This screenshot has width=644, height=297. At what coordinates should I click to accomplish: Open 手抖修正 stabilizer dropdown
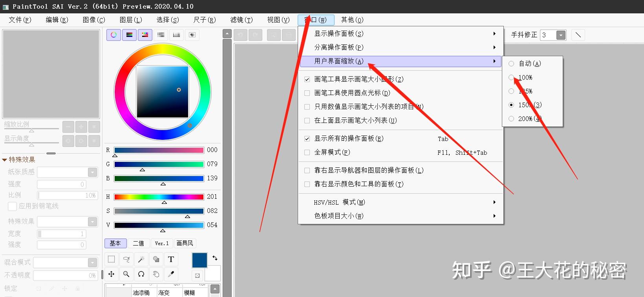pyautogui.click(x=561, y=35)
